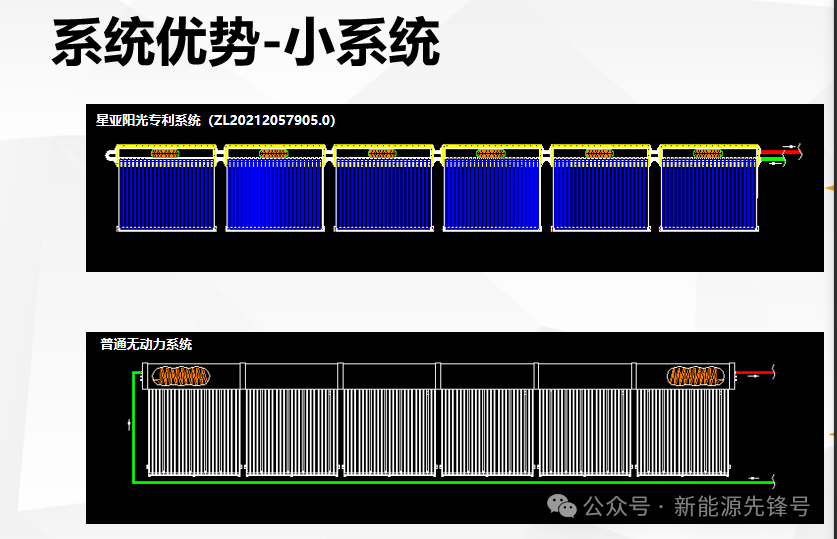Screen dimensions: 837x539
Task: Click the slide title 系统优势-小系统
Action: [246, 42]
